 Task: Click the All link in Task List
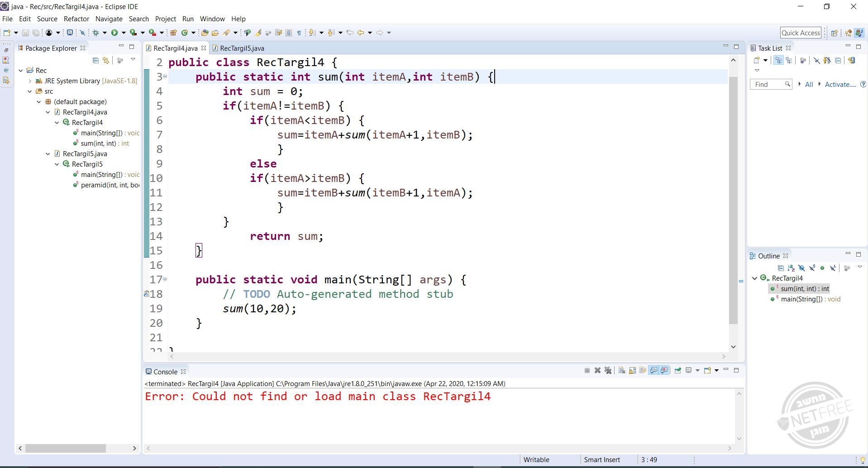pos(809,85)
